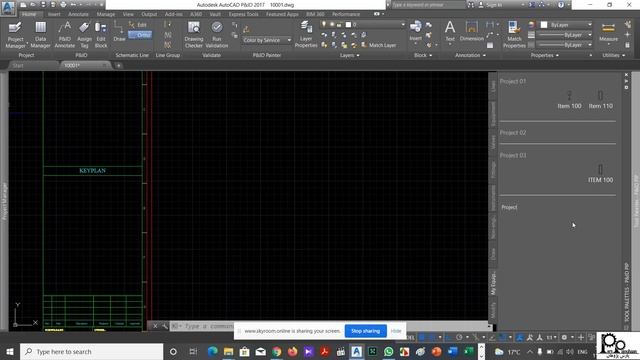Select My Equip. tool palette tab
Image resolution: width=640 pixels, height=360 pixels.
[x=493, y=283]
